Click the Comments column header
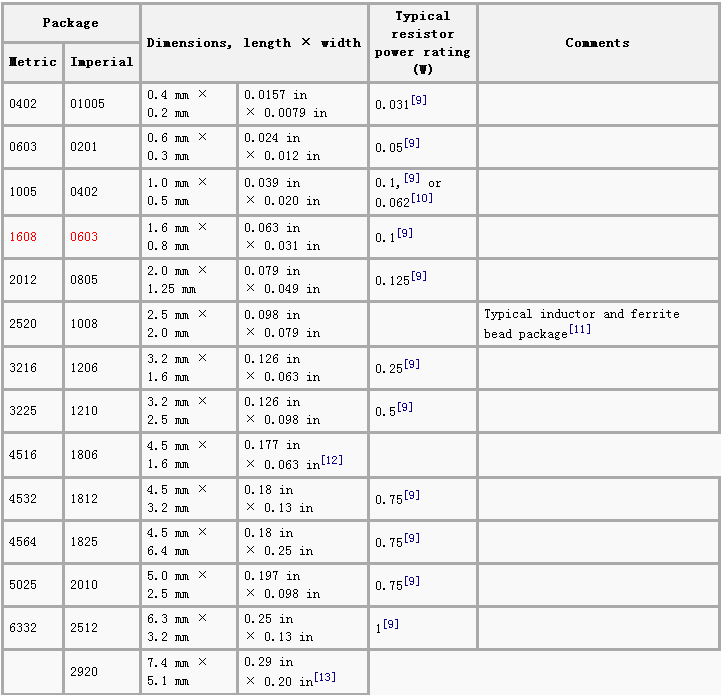This screenshot has height=695, width=722. click(x=597, y=43)
